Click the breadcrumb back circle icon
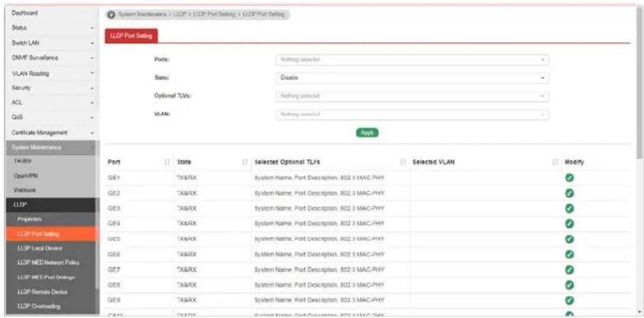 [x=111, y=14]
